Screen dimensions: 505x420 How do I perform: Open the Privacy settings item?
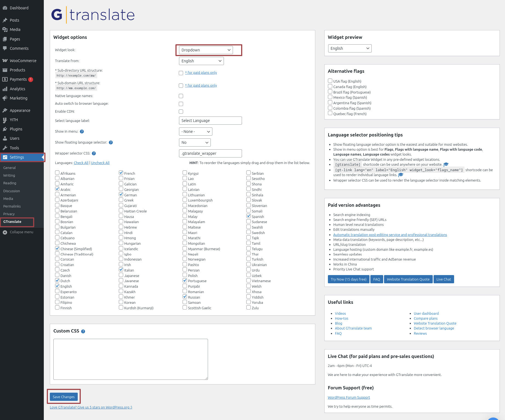pos(9,214)
